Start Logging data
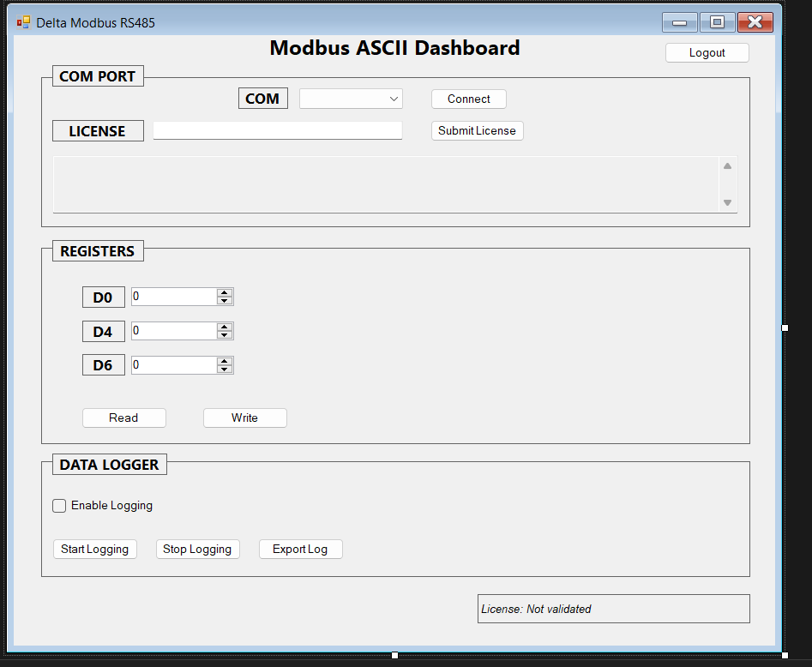The image size is (812, 667). (x=95, y=549)
